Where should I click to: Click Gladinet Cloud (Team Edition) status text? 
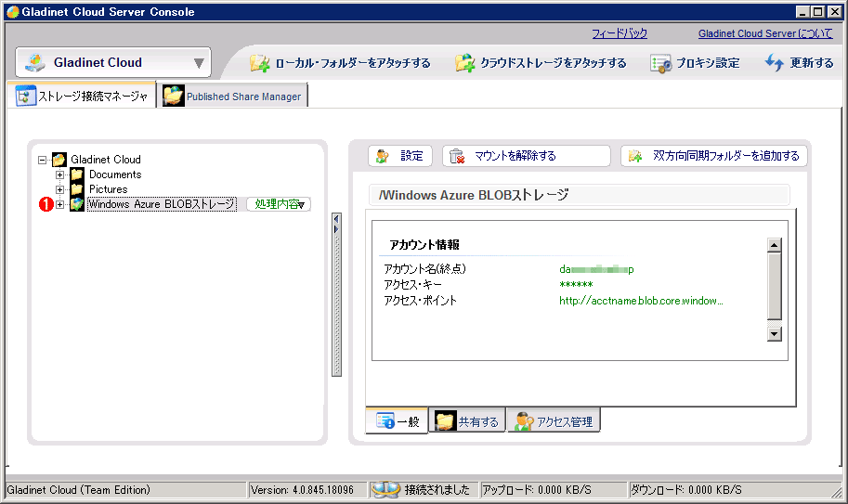pos(78,490)
